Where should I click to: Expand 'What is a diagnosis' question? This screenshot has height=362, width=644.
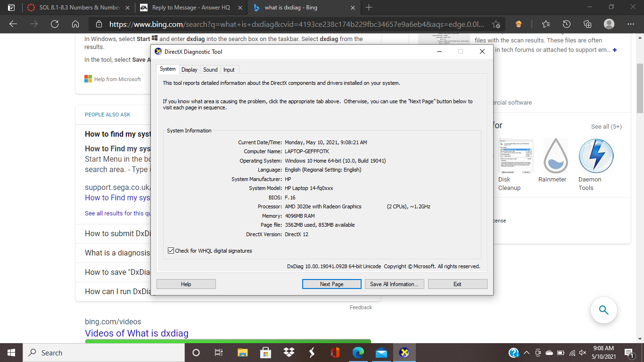tap(117, 253)
